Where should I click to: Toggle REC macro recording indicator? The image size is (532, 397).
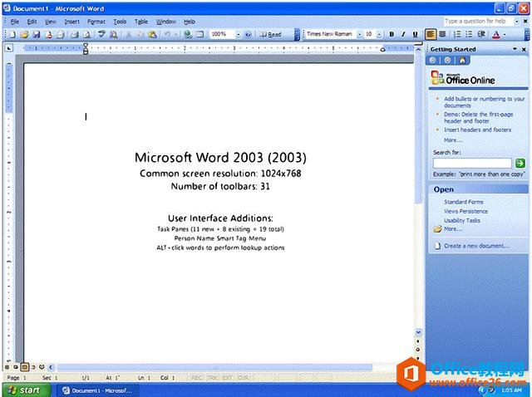pyautogui.click(x=197, y=377)
